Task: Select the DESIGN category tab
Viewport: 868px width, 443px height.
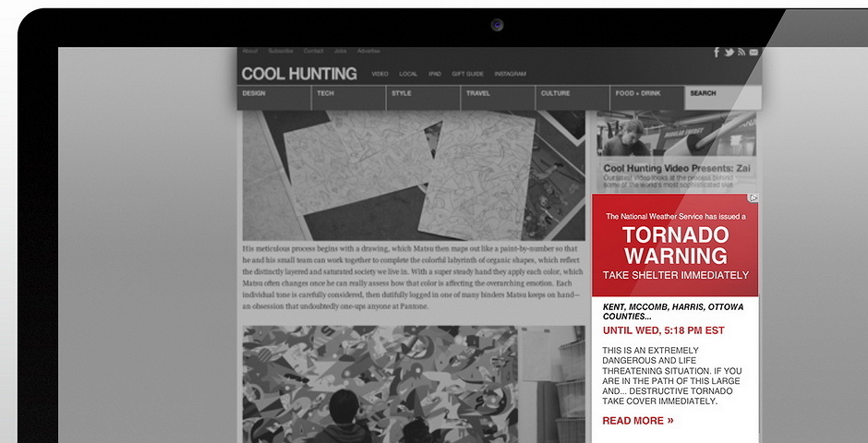Action: [x=274, y=98]
